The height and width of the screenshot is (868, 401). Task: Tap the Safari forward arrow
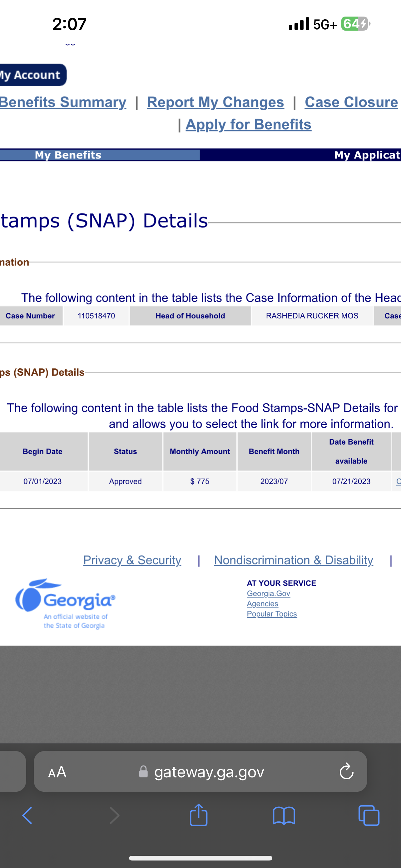tap(115, 816)
